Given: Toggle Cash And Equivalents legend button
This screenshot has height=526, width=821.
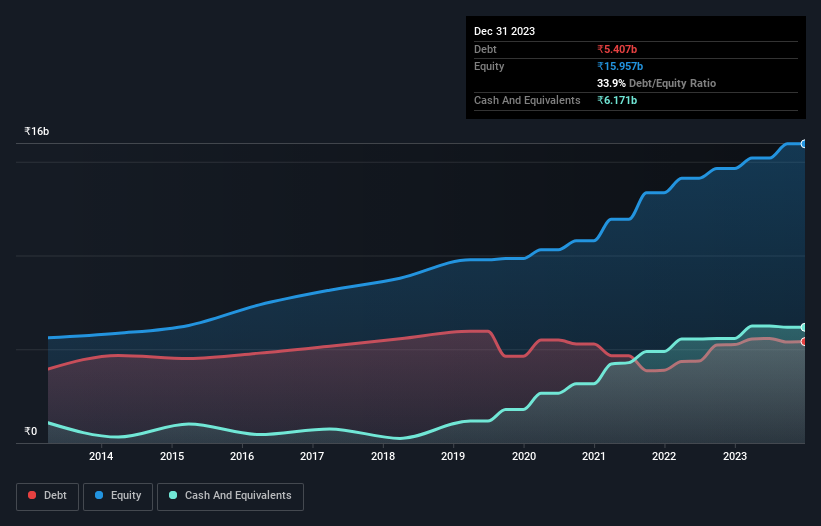Looking at the screenshot, I should (x=230, y=496).
